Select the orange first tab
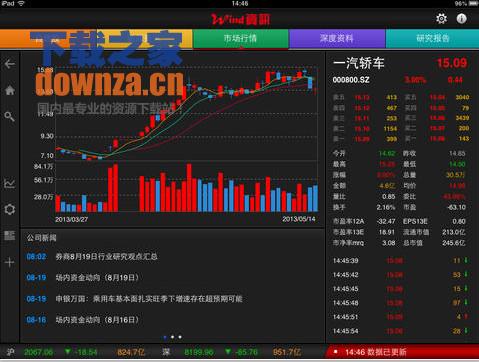479x362 pixels. pyautogui.click(x=96, y=39)
